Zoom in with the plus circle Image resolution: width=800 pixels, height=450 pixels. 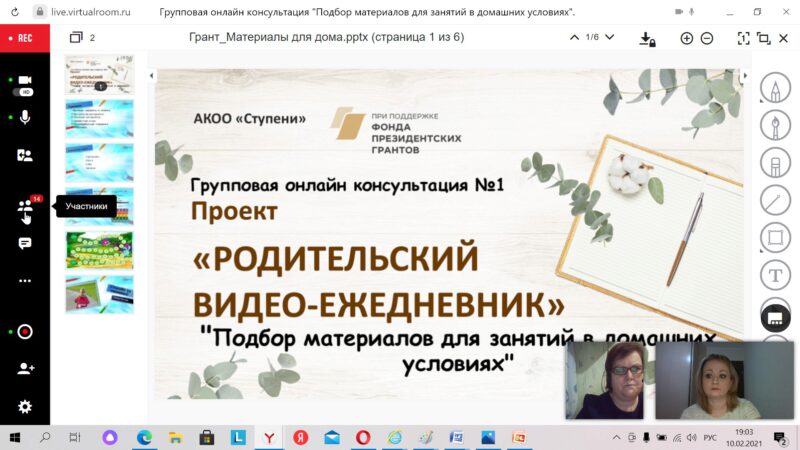coord(687,38)
